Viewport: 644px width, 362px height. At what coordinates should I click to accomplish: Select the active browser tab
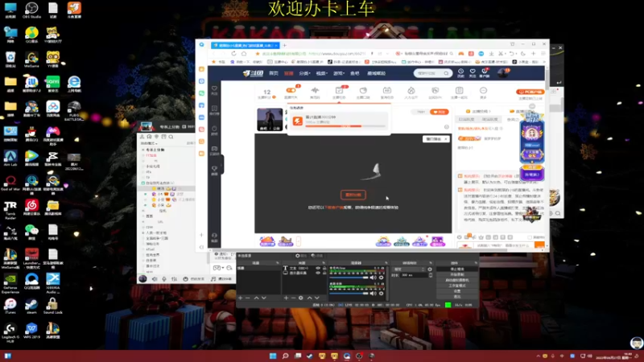246,45
